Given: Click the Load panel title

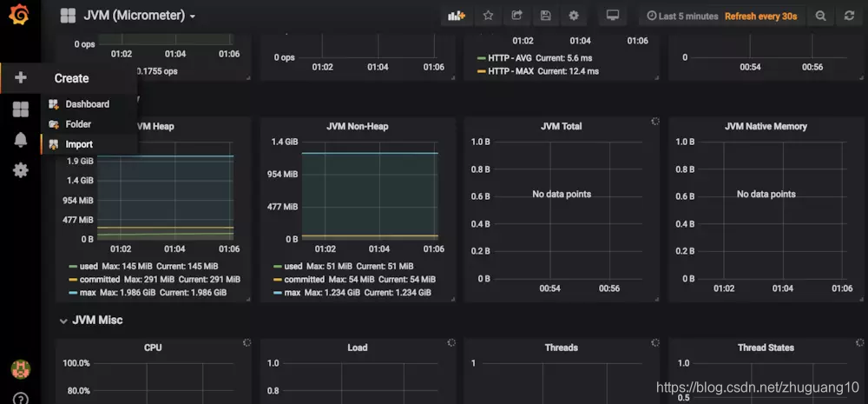Looking at the screenshot, I should [x=357, y=348].
